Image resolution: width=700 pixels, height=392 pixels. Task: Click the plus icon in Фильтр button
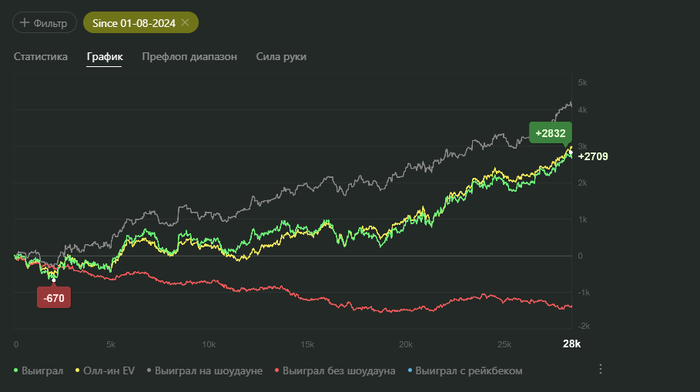pos(25,22)
